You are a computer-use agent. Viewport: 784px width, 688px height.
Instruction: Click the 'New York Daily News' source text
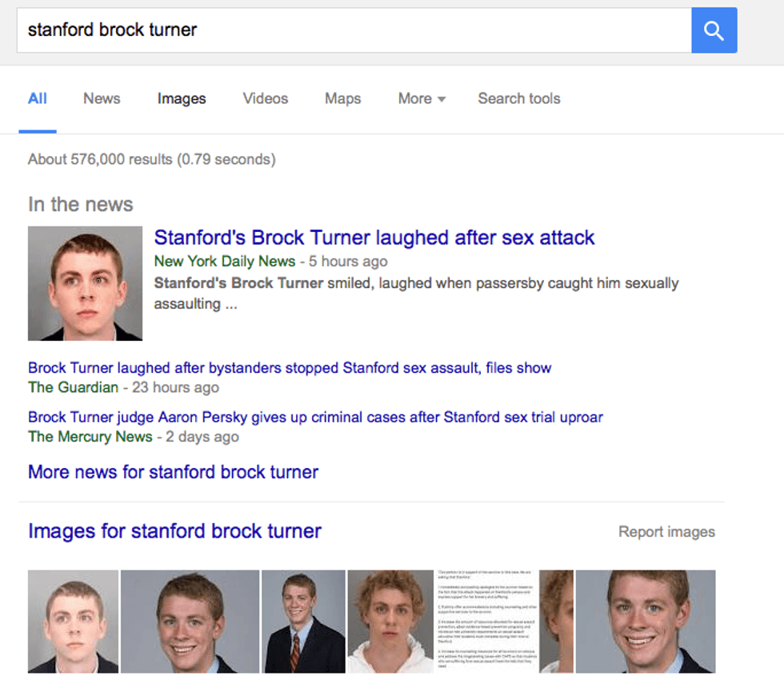tap(225, 262)
